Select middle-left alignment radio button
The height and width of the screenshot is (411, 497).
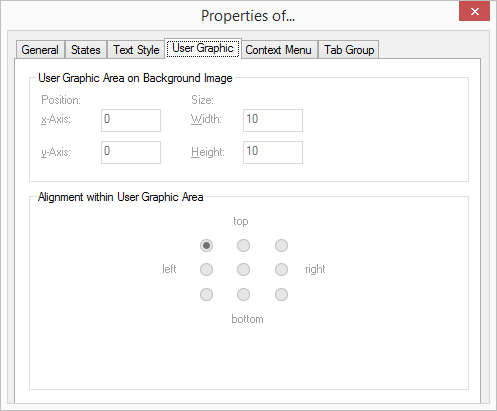point(206,269)
